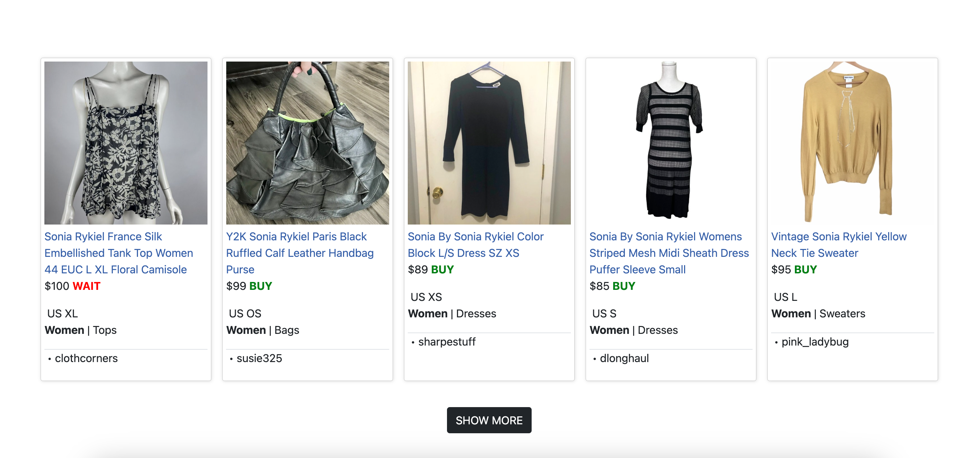This screenshot has height=458, width=980.
Task: Click seller name dlonghaul
Action: 624,358
